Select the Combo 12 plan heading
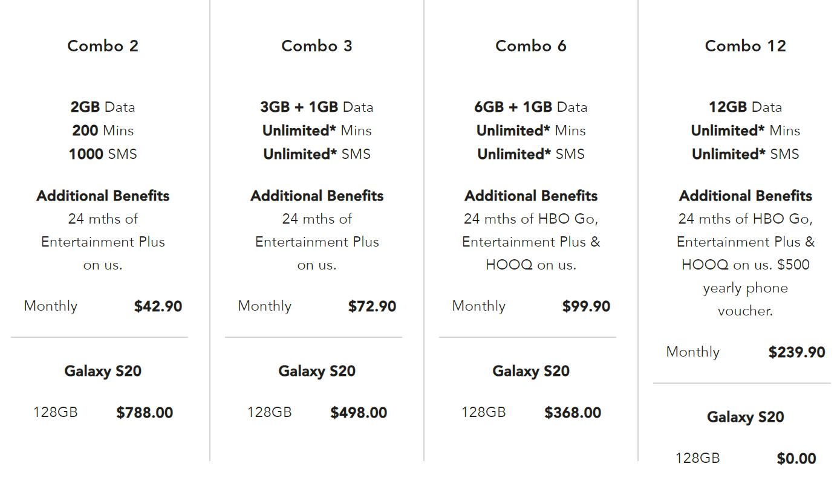 746,46
